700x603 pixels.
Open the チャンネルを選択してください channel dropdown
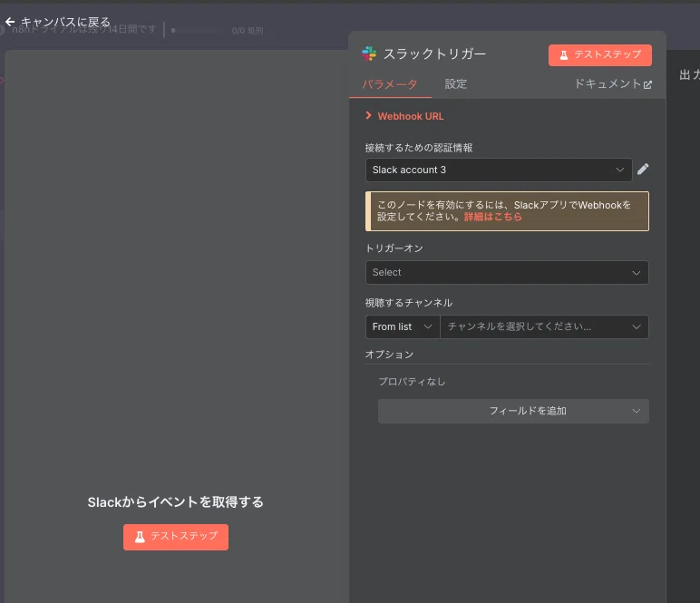click(544, 326)
